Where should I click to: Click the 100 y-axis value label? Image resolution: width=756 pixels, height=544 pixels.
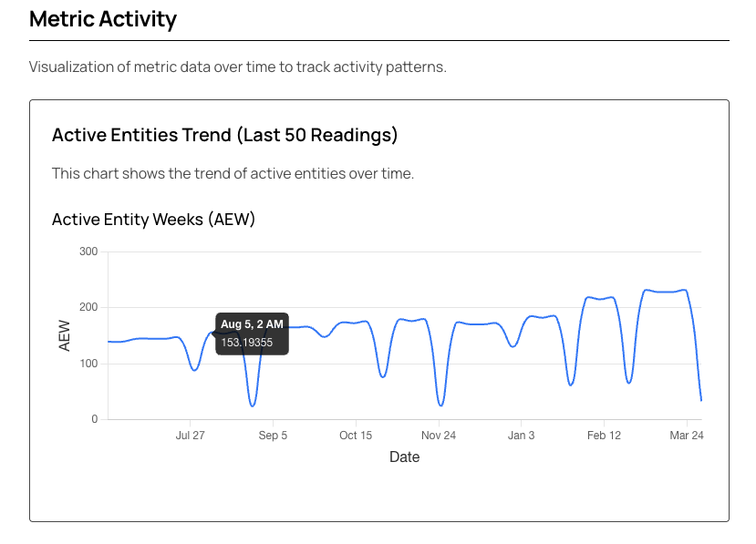click(88, 364)
